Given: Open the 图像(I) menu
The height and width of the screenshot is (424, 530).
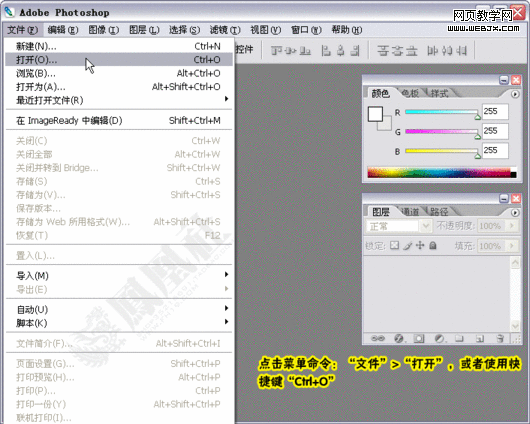Looking at the screenshot, I should pos(103,30).
